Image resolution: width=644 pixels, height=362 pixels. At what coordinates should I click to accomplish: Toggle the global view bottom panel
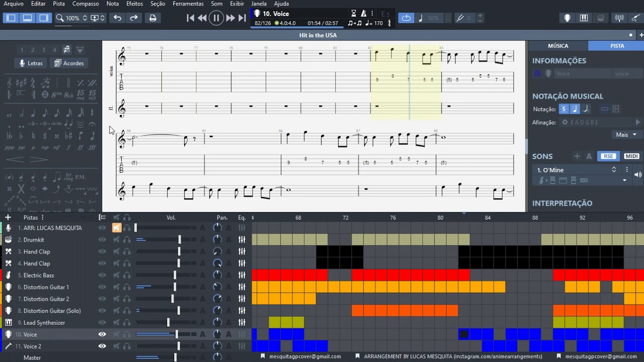[x=27, y=18]
